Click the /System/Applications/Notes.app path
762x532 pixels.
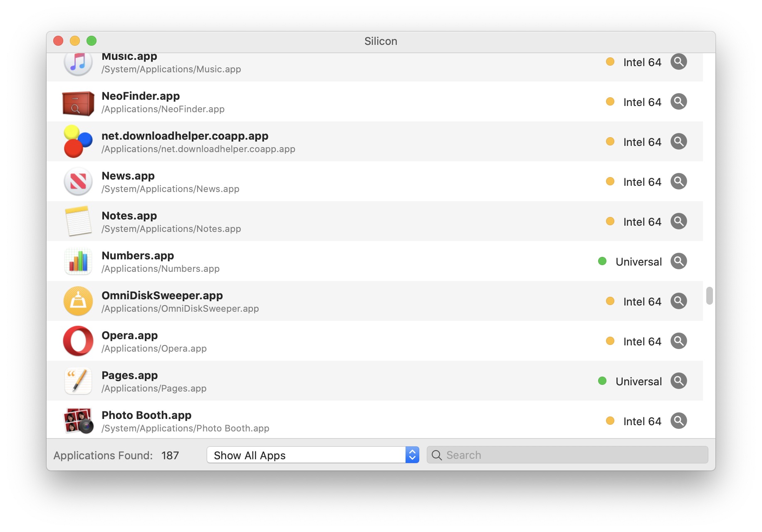[x=171, y=229]
